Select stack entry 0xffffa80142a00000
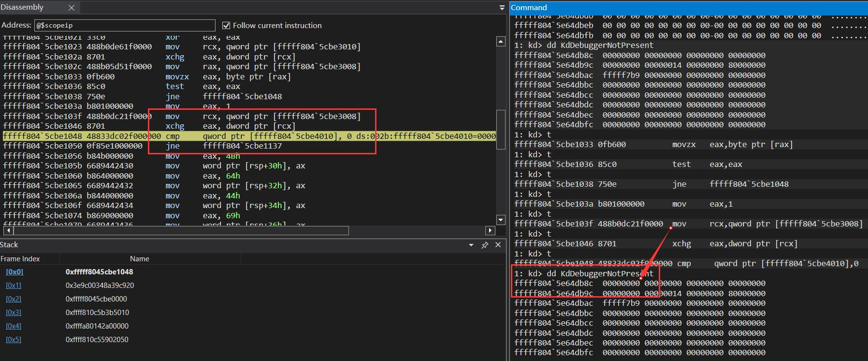Viewport: 868px width, 361px height. (97, 326)
